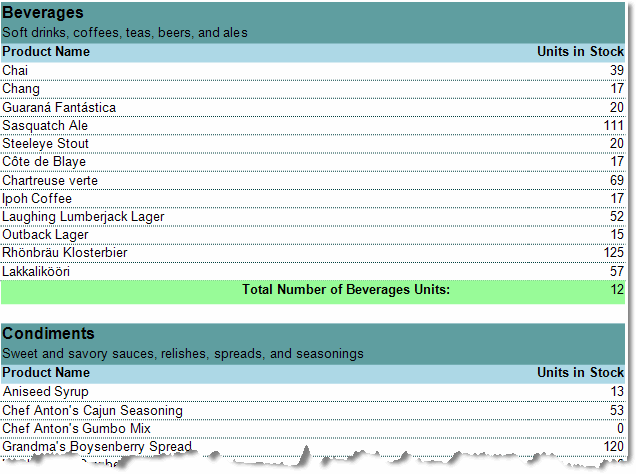This screenshot has height=474, width=636.
Task: Select Product Name column header under Beverages
Action: pos(46,52)
